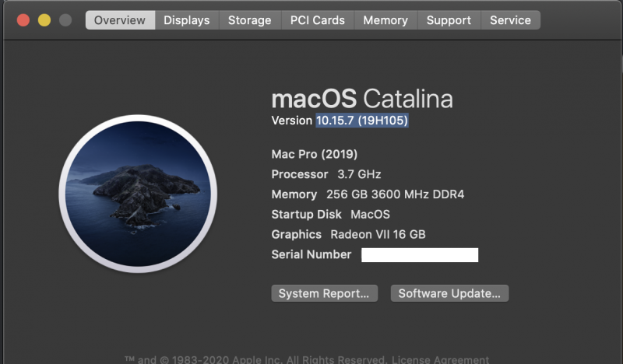Click the Mac Pro (2019) model text
The width and height of the screenshot is (623, 364).
(x=314, y=154)
